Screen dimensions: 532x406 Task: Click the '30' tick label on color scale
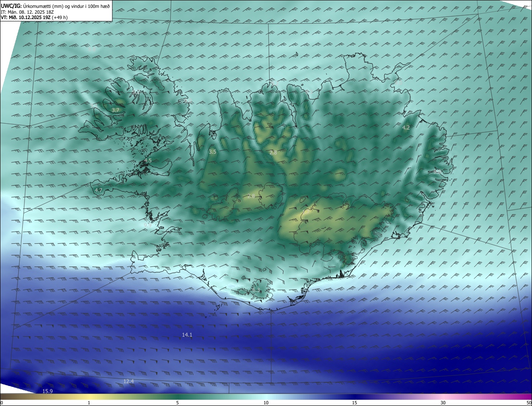tap(443, 403)
